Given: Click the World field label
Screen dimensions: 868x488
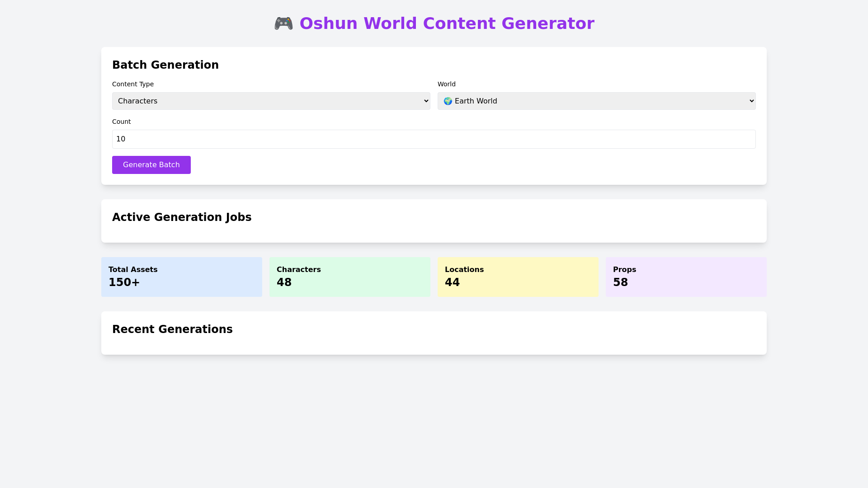Looking at the screenshot, I should coord(447,84).
